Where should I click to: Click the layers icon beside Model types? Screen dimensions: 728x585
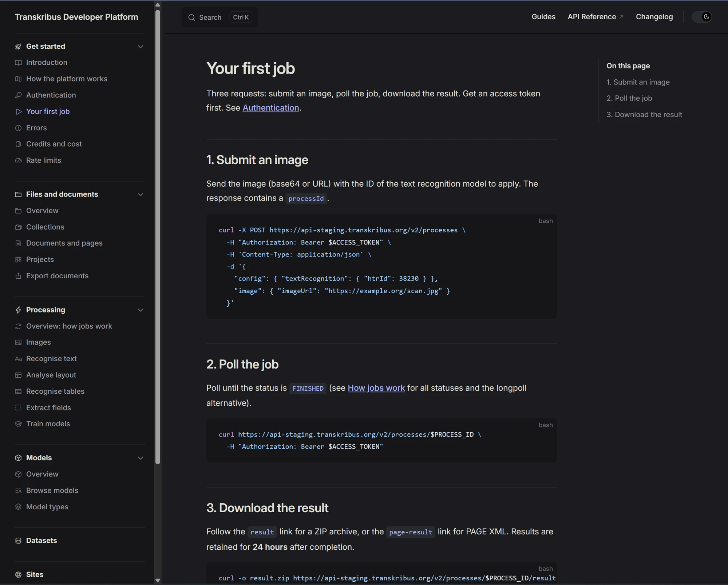pyautogui.click(x=18, y=507)
